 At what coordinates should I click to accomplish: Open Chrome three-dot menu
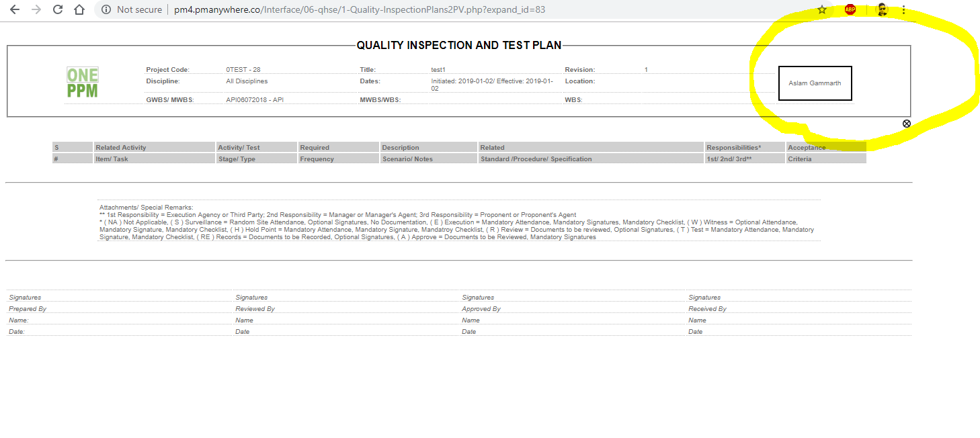903,9
